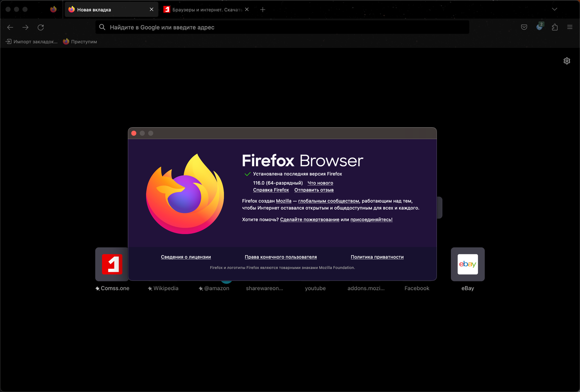The image size is (580, 392).
Task: Follow the Mozilla link in the description
Action: click(x=284, y=201)
